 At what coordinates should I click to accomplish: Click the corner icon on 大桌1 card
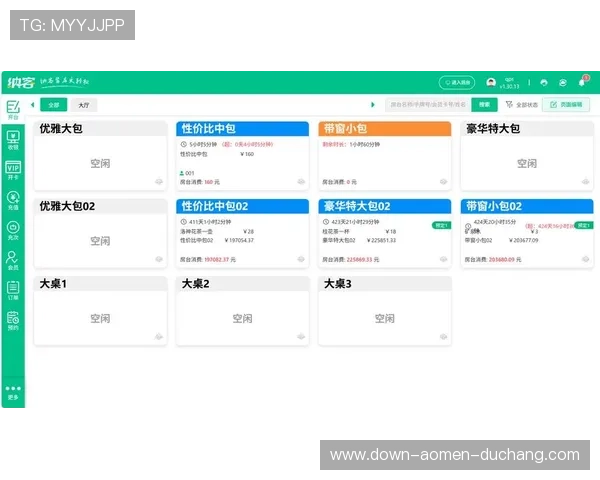click(x=159, y=336)
